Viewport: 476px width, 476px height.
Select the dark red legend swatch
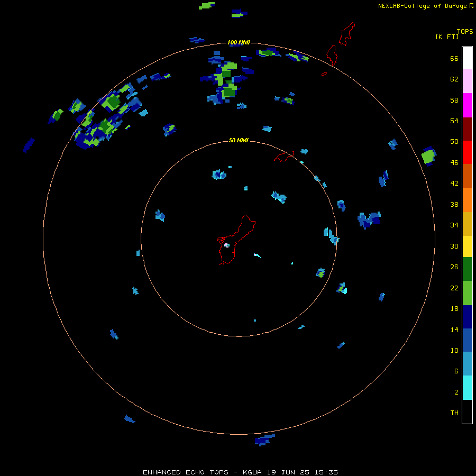(467, 129)
